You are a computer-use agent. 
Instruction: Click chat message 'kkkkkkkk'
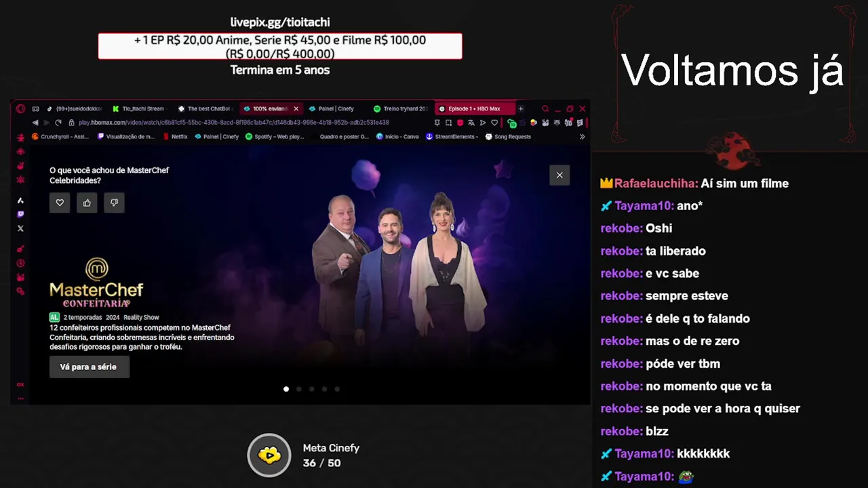[x=703, y=453]
